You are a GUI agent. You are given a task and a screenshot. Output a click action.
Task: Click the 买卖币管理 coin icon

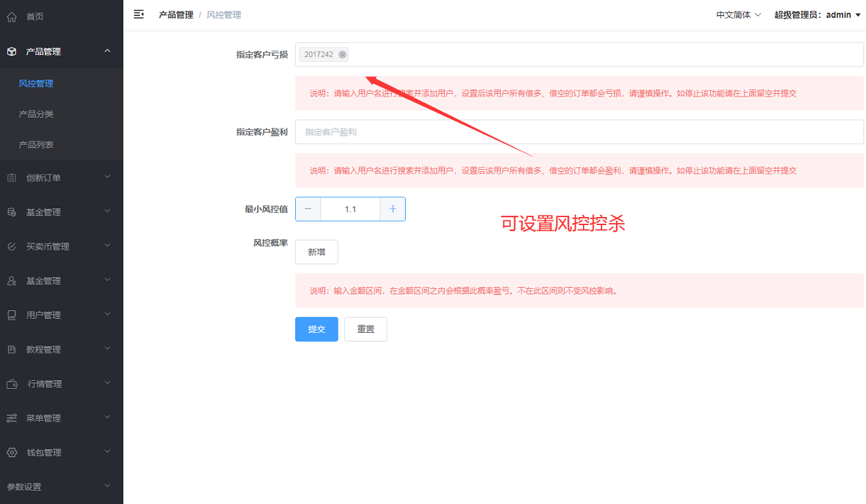(x=11, y=246)
